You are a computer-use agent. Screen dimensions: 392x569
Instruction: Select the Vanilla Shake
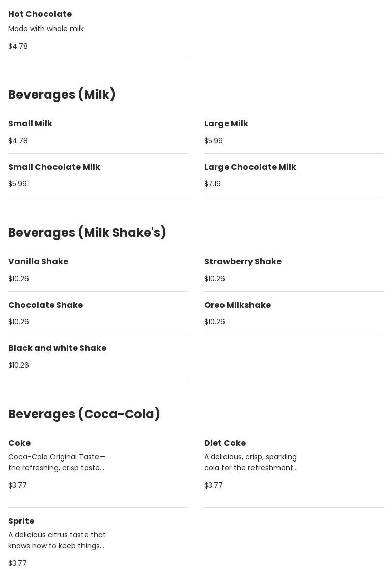(x=38, y=262)
